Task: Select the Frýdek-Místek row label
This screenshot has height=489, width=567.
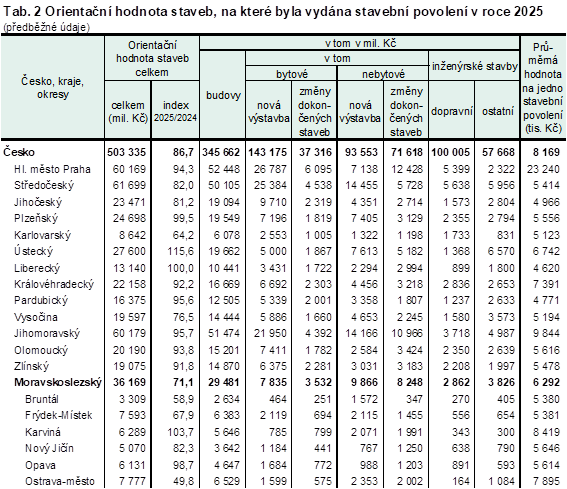Action: click(59, 415)
